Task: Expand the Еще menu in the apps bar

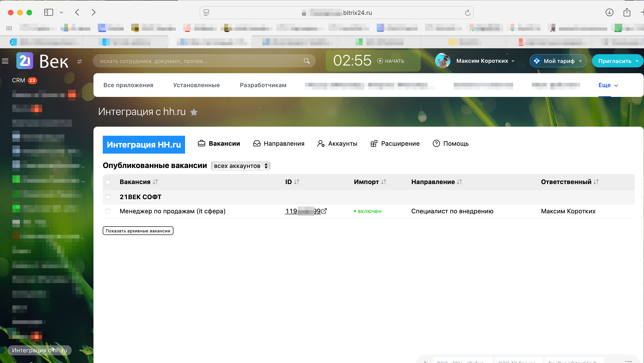Action: (x=608, y=85)
